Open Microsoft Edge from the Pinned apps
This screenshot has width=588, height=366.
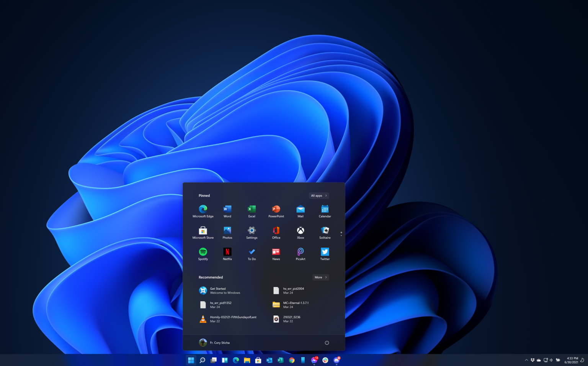coord(203,211)
